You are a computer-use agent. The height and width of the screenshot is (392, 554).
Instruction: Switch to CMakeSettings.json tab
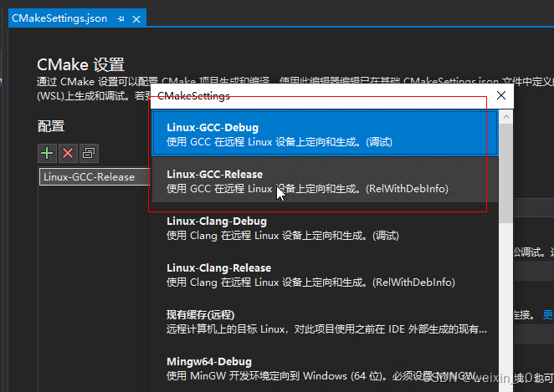pyautogui.click(x=59, y=18)
